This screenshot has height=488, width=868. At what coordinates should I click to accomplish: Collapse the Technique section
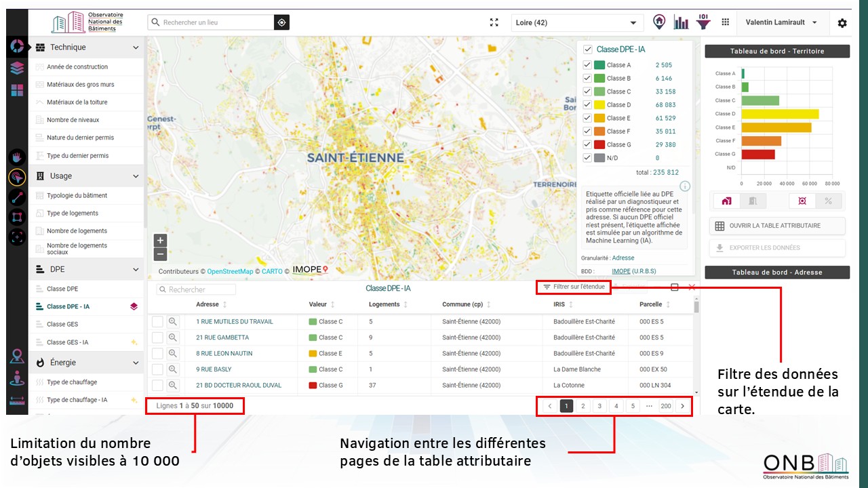tap(136, 47)
